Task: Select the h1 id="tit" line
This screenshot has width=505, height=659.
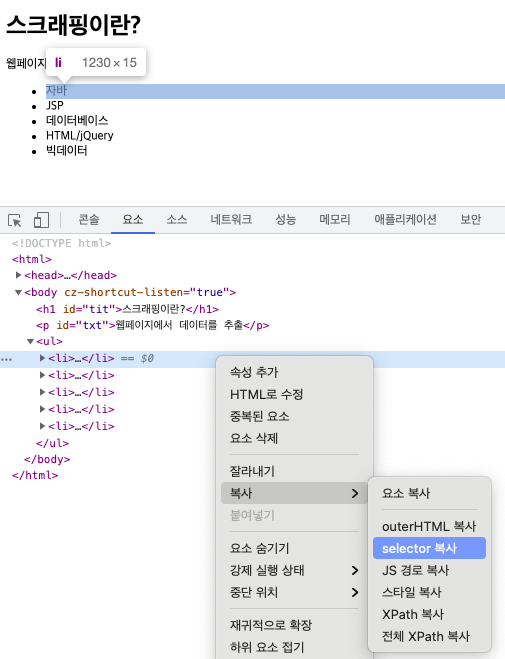Action: pos(127,309)
